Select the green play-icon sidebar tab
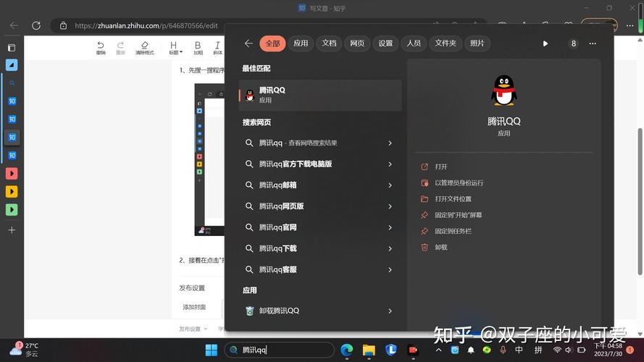The width and height of the screenshot is (644, 362). (x=12, y=210)
